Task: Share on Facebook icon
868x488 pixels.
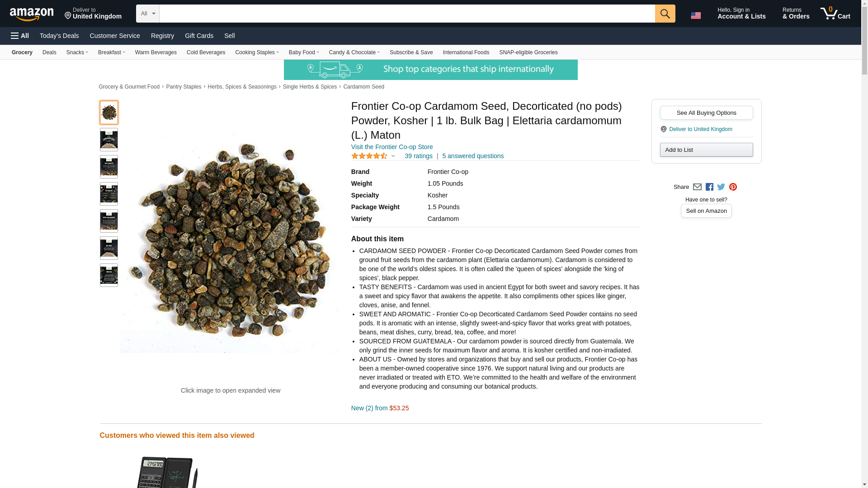Action: (x=709, y=187)
